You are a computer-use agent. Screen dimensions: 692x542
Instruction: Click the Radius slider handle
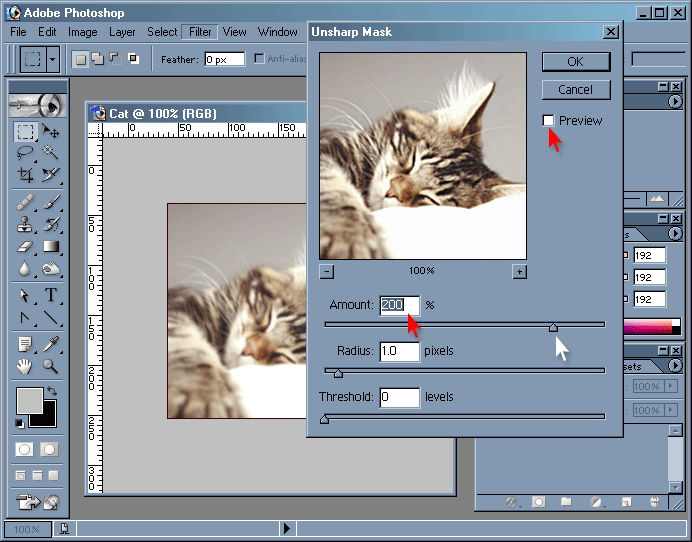tap(338, 373)
